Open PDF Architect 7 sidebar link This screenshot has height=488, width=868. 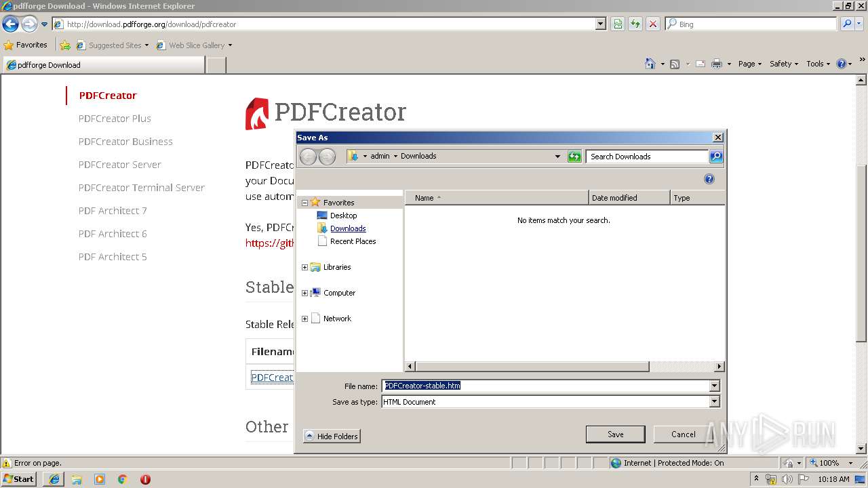pyautogui.click(x=113, y=211)
